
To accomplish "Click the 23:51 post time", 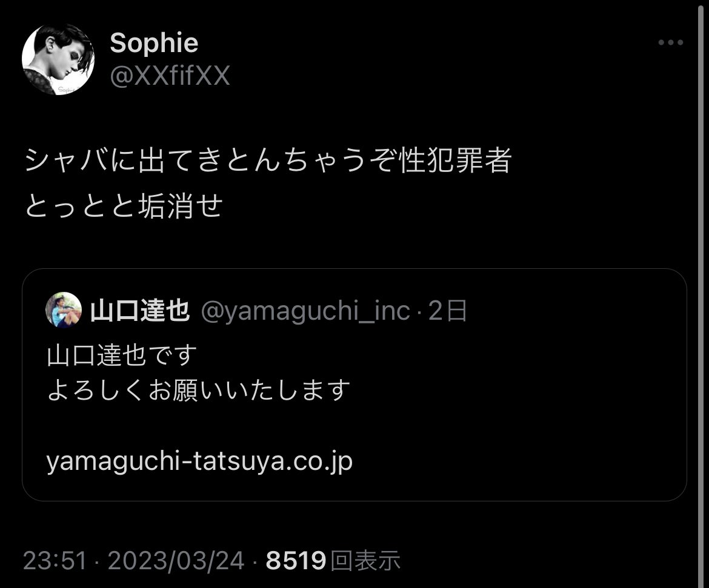I will pos(55,561).
